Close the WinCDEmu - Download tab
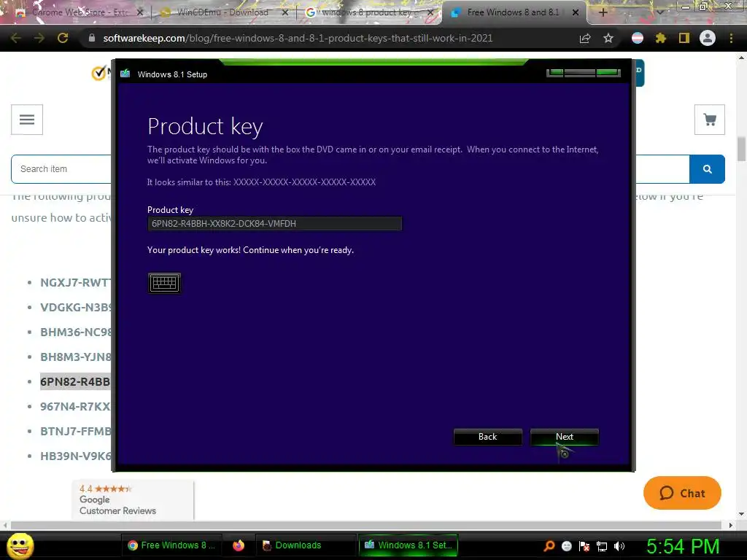The width and height of the screenshot is (747, 560). pos(285,12)
